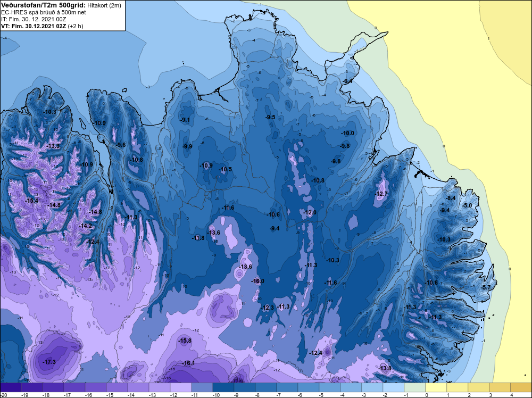Select the -12.0 temperature value
Screen dimensions: 532x398
tap(310, 212)
